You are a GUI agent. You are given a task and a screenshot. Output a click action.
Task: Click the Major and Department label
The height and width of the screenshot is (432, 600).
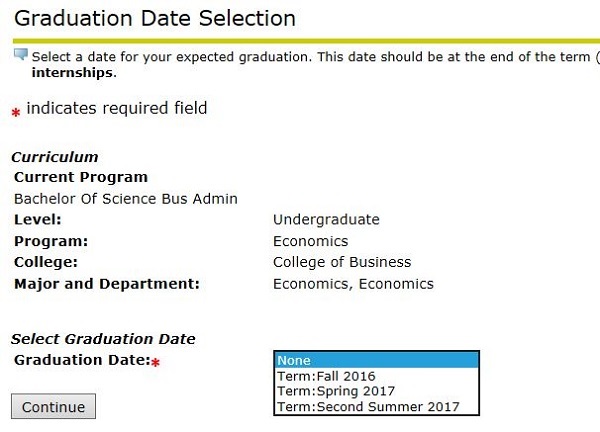click(x=107, y=284)
